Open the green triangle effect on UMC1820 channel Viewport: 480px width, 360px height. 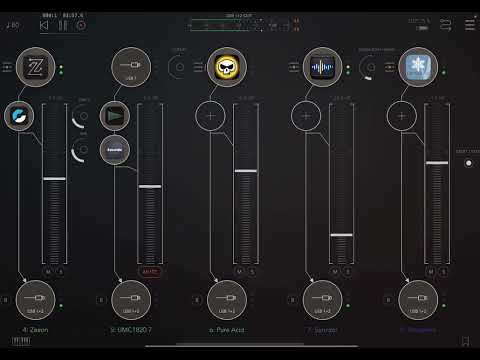(x=115, y=116)
